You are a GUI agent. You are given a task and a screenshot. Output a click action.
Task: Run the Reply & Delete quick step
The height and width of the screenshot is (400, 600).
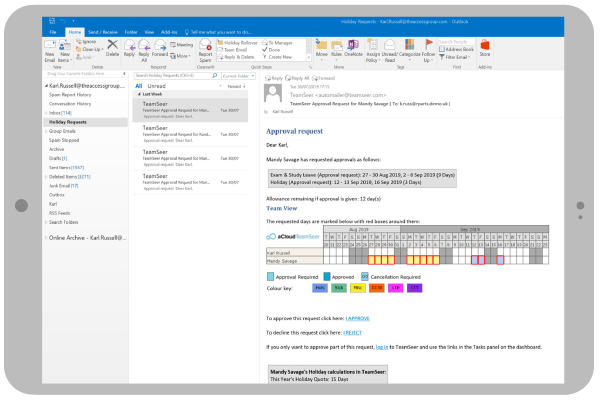pyautogui.click(x=236, y=57)
